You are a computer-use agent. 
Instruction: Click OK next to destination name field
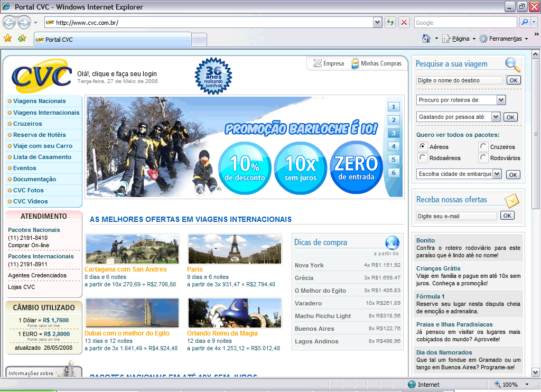pos(514,80)
